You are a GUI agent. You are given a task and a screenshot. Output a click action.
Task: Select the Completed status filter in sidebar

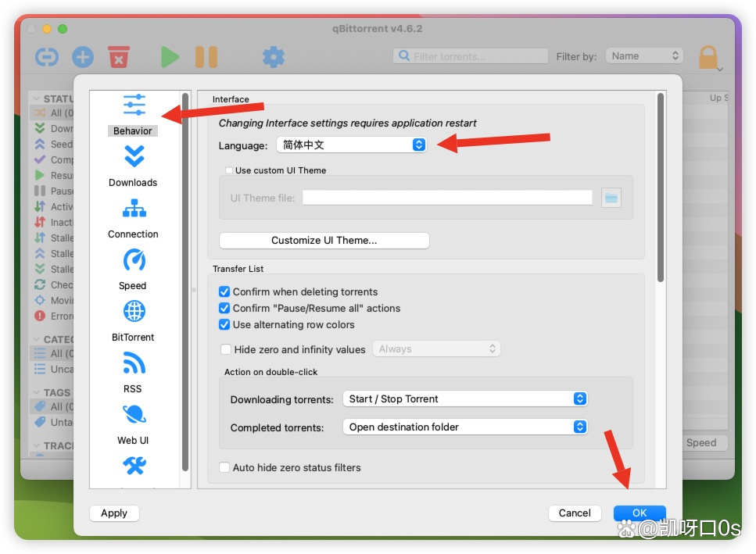[x=53, y=159]
